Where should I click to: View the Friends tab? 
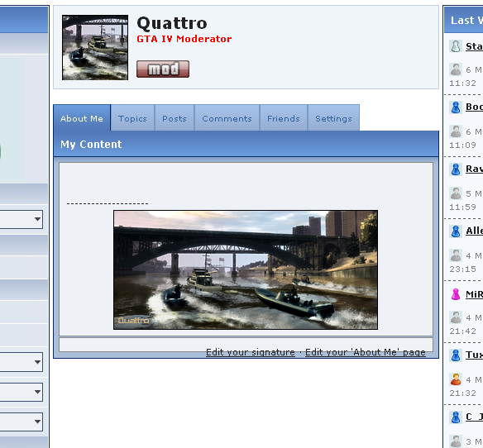click(x=284, y=118)
